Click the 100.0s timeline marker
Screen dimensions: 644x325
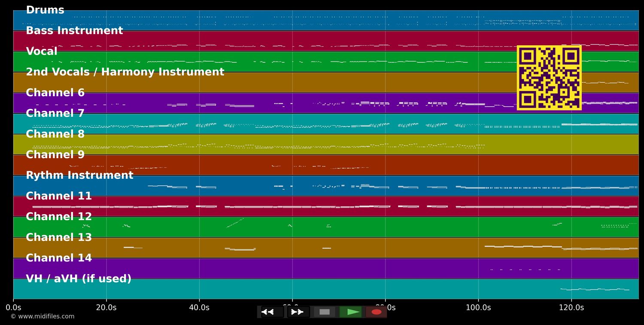(479, 307)
